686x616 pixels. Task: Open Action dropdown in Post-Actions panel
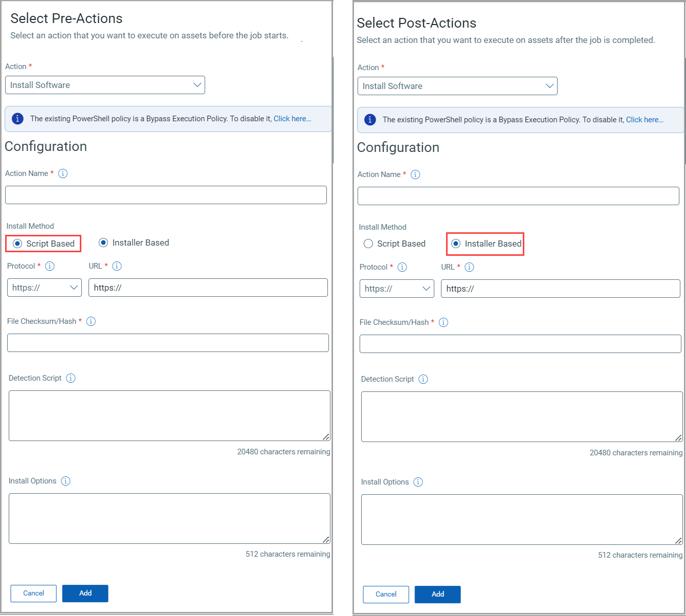point(457,86)
